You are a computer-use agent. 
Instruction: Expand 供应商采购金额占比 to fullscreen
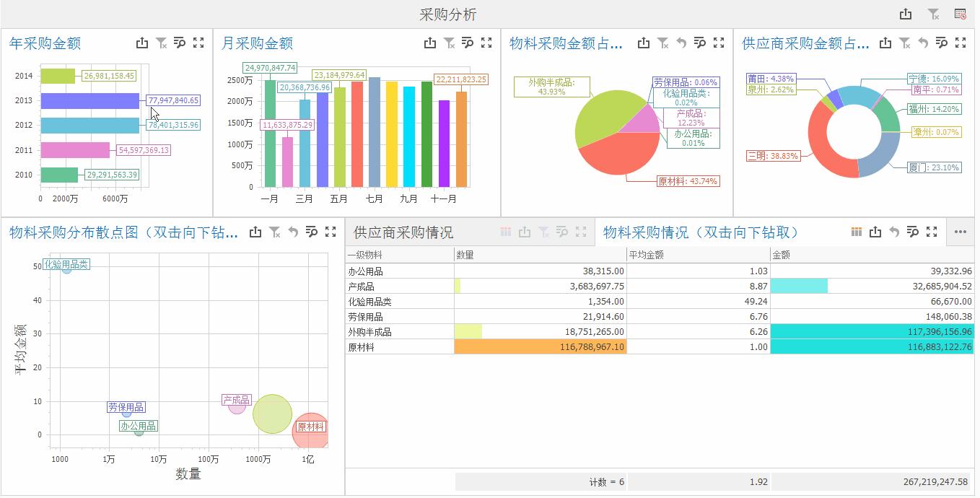pyautogui.click(x=961, y=43)
